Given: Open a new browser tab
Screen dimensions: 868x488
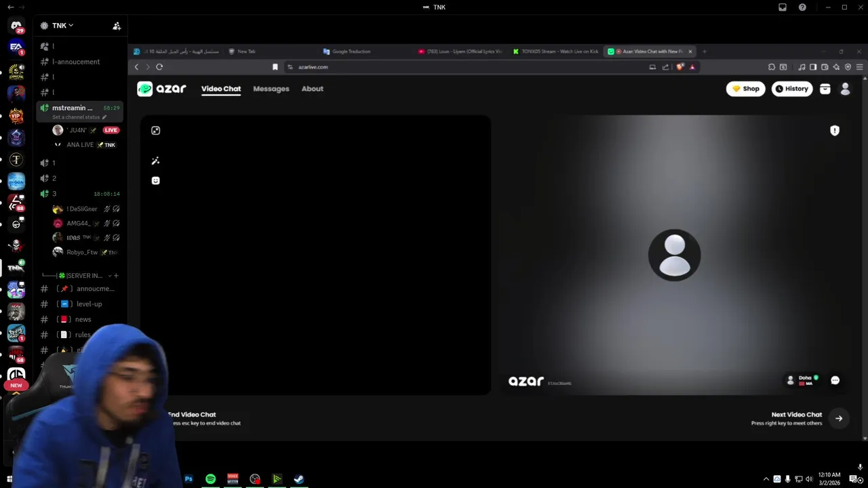Looking at the screenshot, I should click(x=705, y=52).
